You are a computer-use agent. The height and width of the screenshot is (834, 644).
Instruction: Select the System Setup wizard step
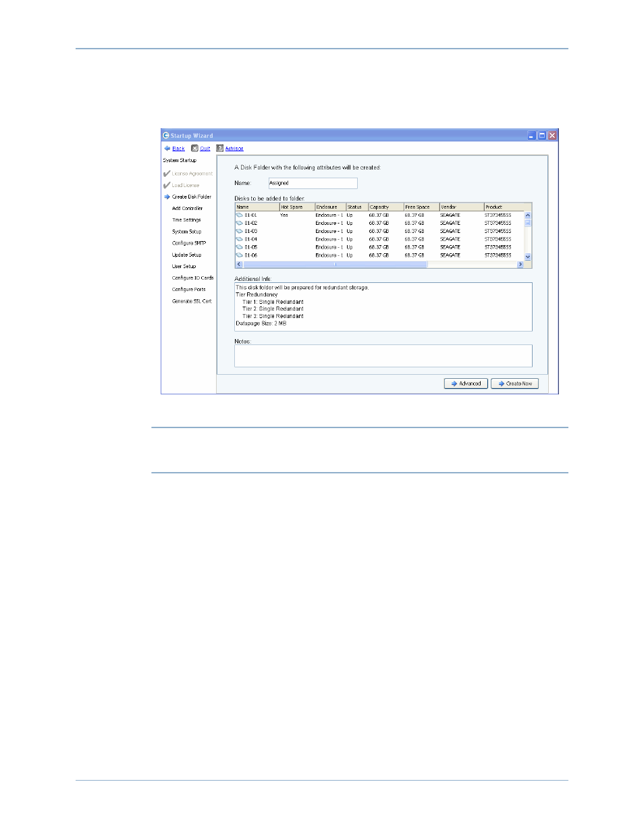(186, 232)
